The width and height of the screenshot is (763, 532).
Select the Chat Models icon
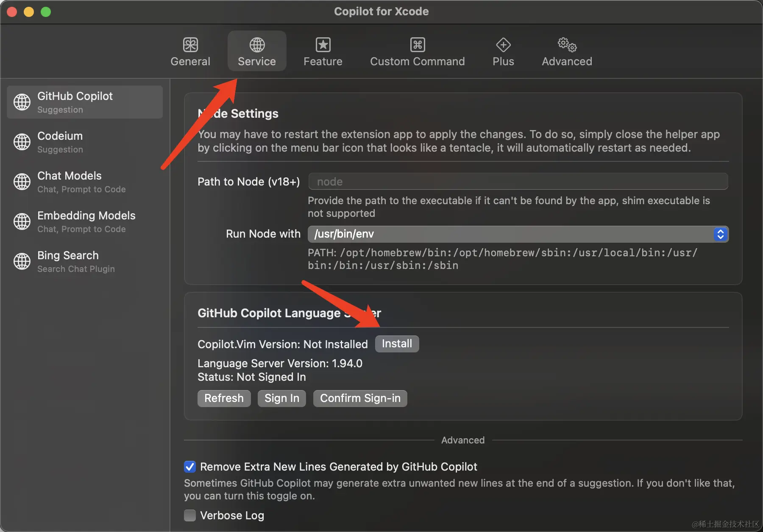click(x=22, y=182)
